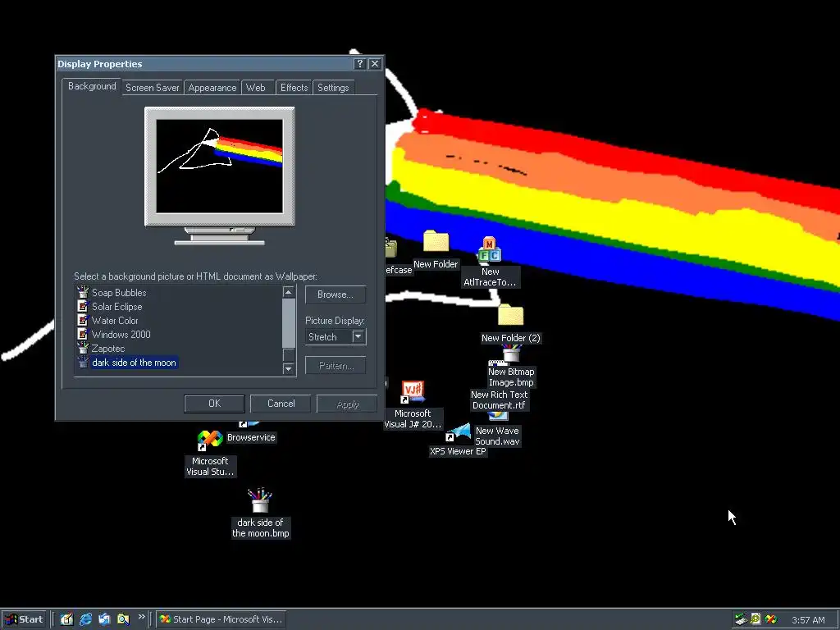840x630 pixels.
Task: Switch to the Screen Saver tab
Action: click(152, 87)
